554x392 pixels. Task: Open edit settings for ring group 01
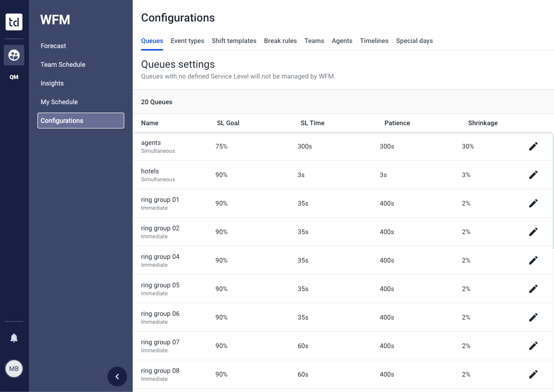click(x=533, y=203)
